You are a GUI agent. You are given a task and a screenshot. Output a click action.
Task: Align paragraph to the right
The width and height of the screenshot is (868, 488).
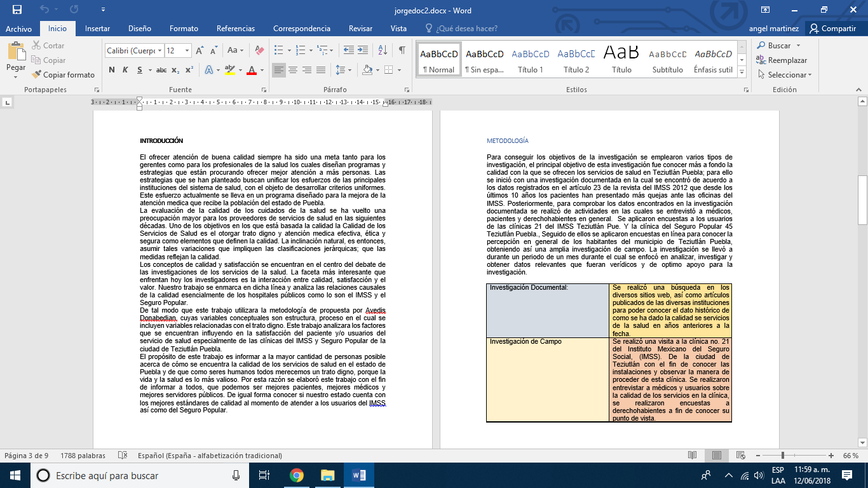coord(307,70)
